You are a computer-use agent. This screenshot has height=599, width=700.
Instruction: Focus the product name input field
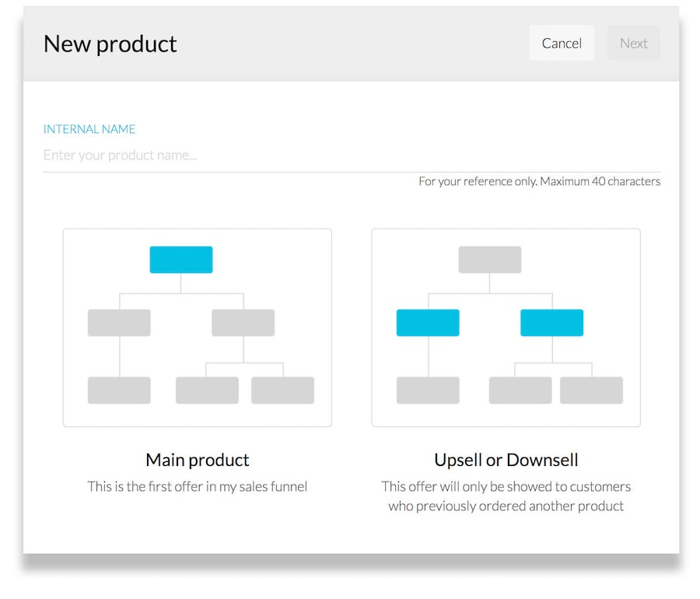[350, 155]
